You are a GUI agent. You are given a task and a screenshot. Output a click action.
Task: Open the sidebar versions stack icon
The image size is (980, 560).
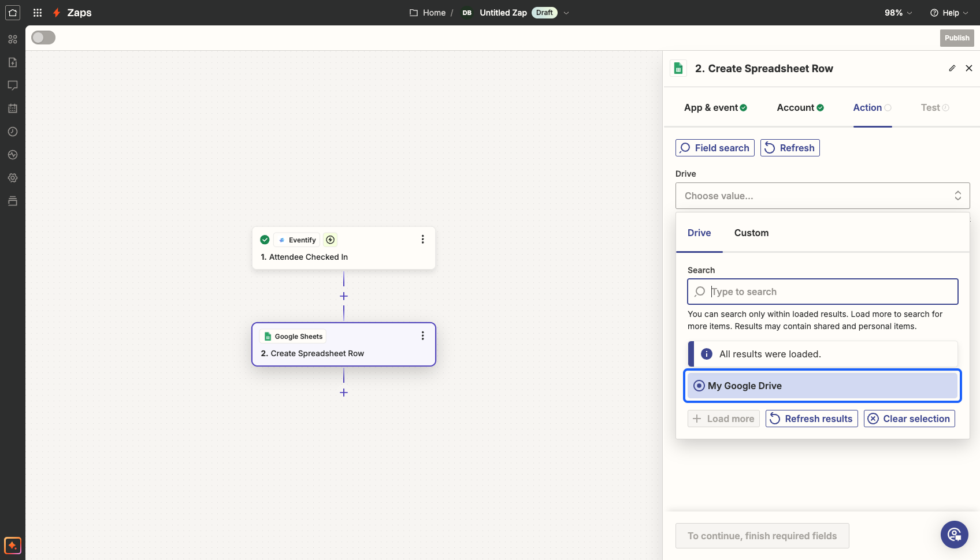(13, 201)
